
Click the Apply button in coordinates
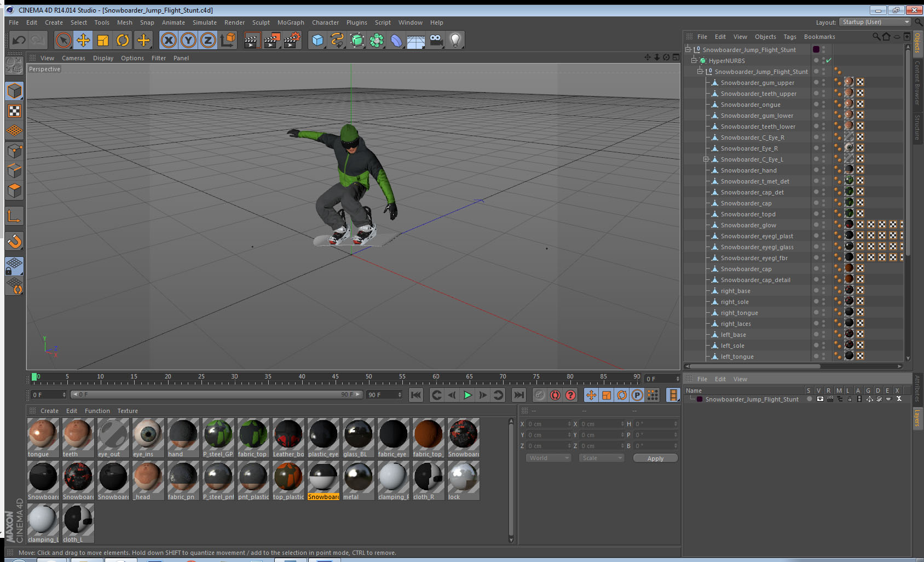tap(655, 458)
